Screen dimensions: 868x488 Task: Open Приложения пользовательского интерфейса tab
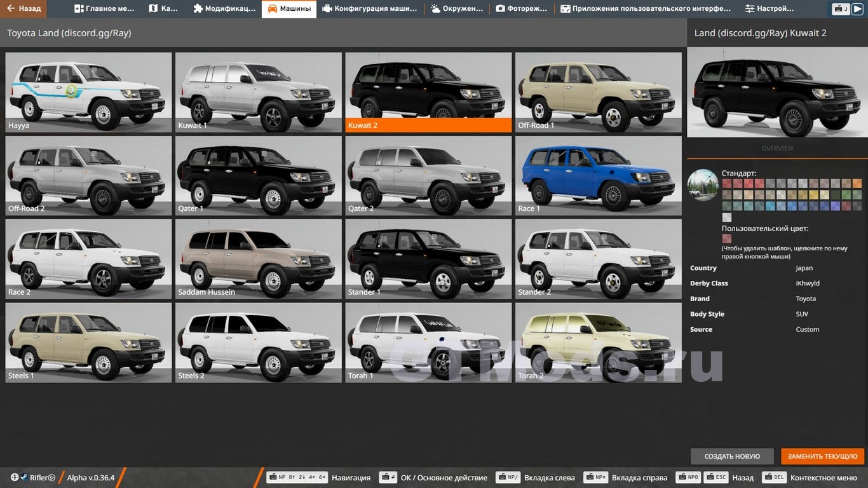(x=646, y=9)
